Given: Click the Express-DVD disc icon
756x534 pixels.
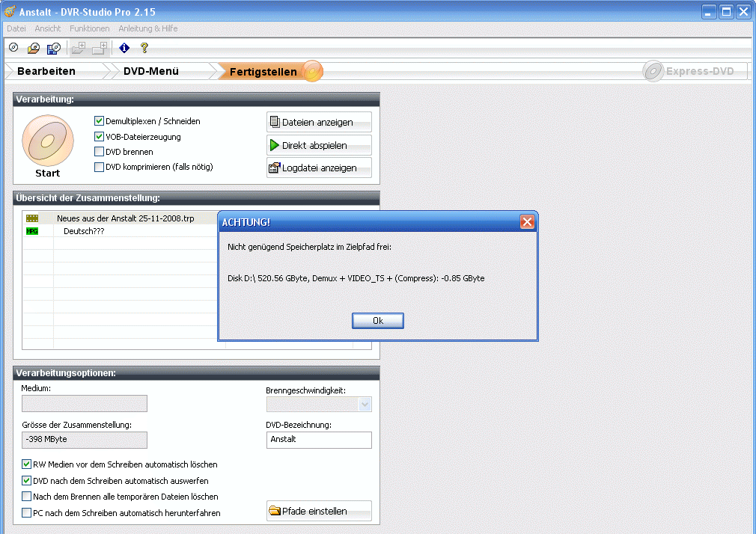Looking at the screenshot, I should coord(653,72).
